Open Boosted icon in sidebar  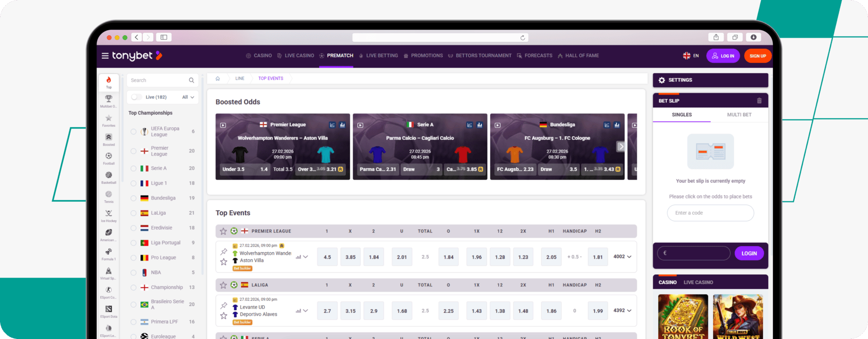click(109, 137)
